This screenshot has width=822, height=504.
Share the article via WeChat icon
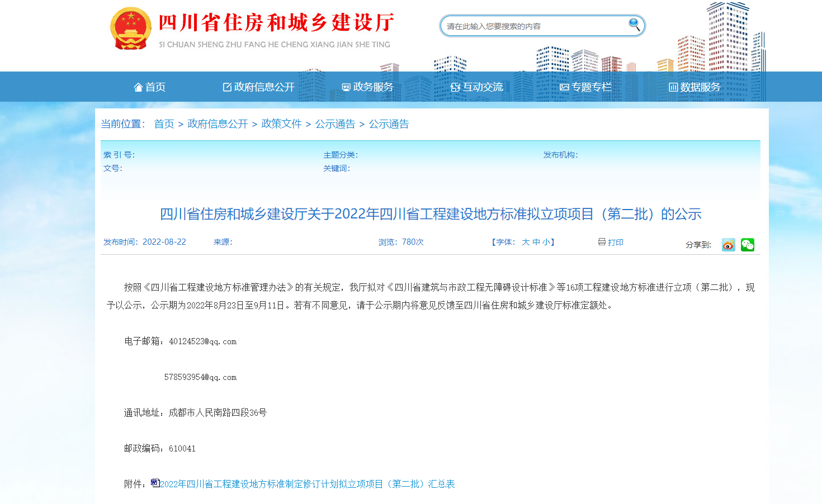click(x=748, y=245)
